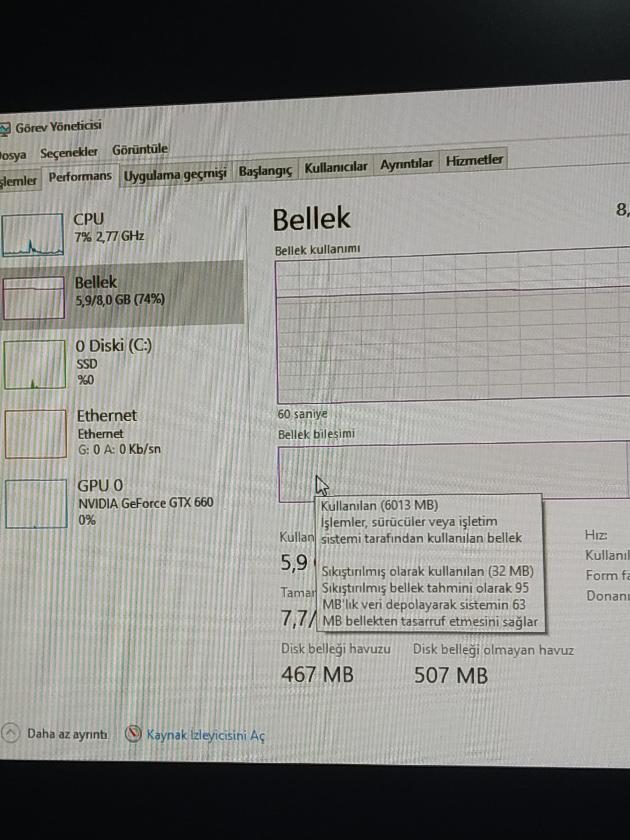Click the CPU 7% 2,77 GHz label
Screen dimensions: 630x840
109,227
